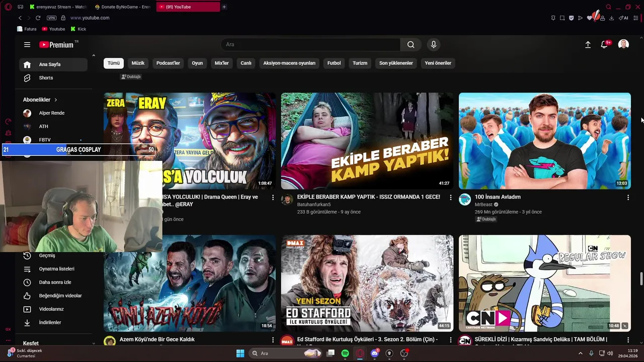Click the browser address bar URL
Viewport: 644px width, 362px height.
tap(90, 18)
